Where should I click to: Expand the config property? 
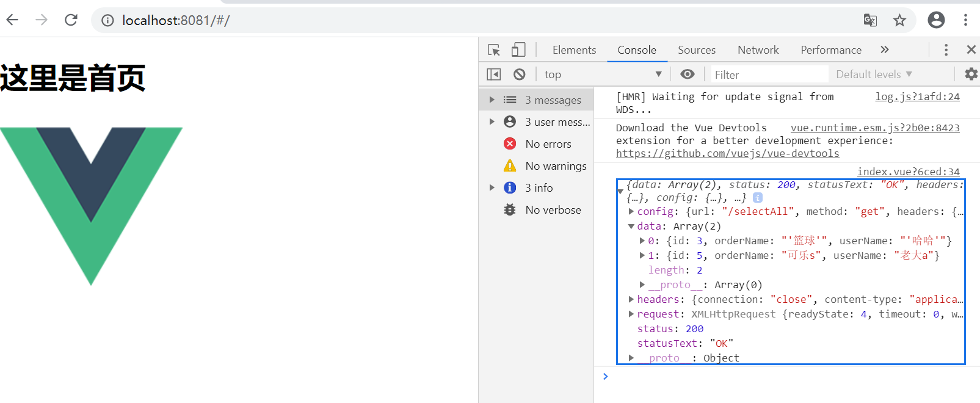tap(631, 211)
